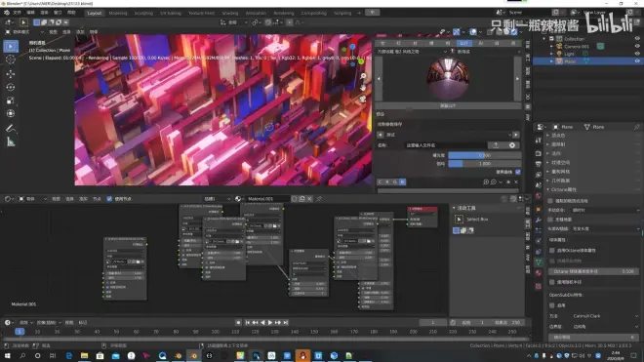
Task: Click the pin icon in properties header
Action: point(636,127)
